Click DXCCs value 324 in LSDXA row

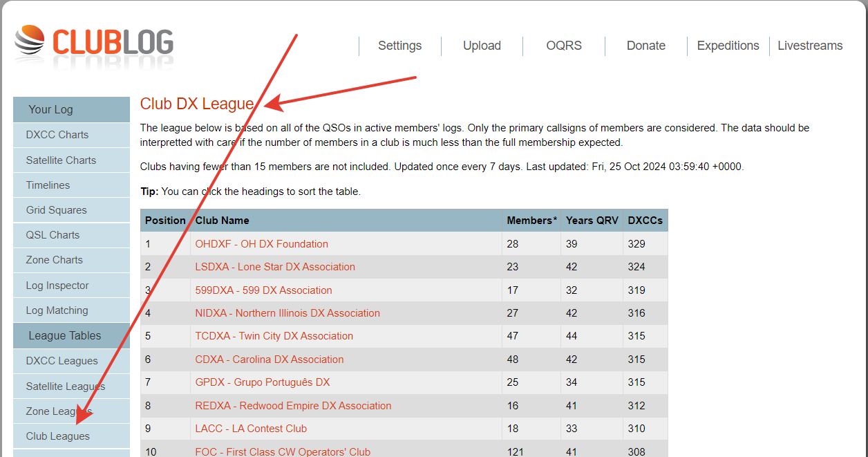point(636,267)
